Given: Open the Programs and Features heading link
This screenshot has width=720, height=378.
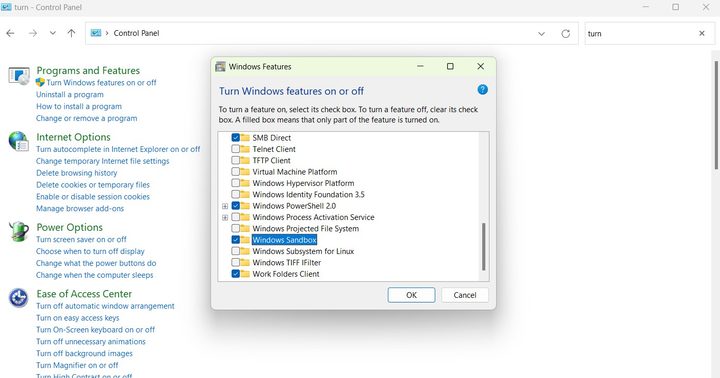Looking at the screenshot, I should (x=88, y=70).
